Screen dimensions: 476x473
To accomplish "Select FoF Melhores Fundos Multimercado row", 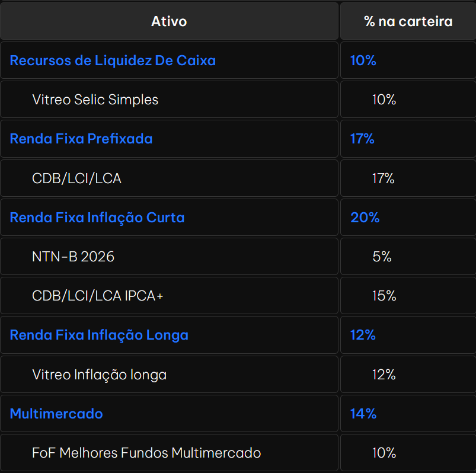I will tap(169, 453).
